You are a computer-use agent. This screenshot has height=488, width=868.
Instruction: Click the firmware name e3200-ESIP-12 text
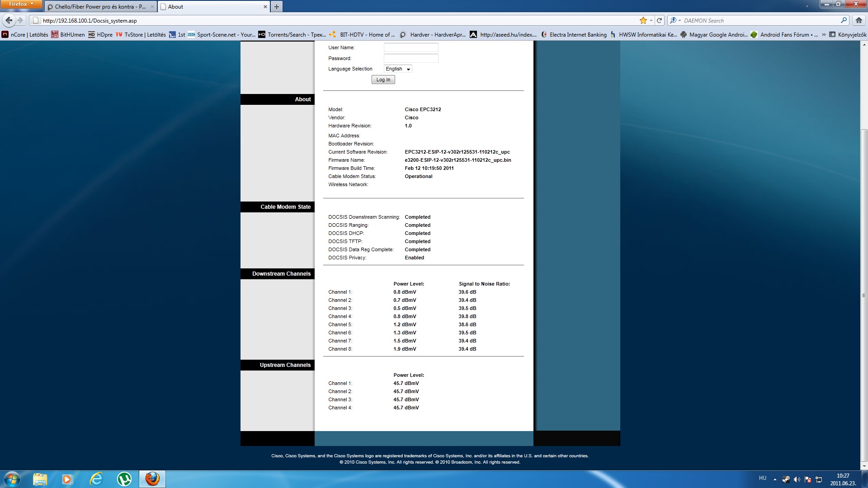coord(458,160)
